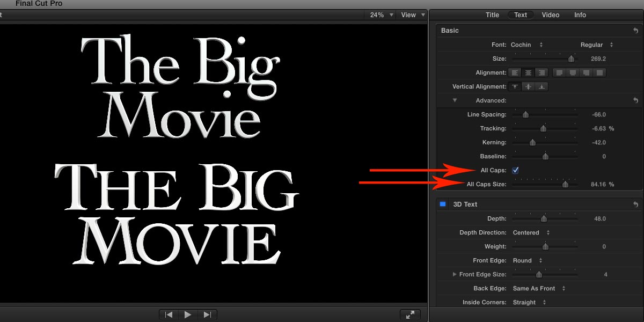The width and height of the screenshot is (644, 322).
Task: Expand the Front Edge Size triangle
Action: [x=455, y=274]
